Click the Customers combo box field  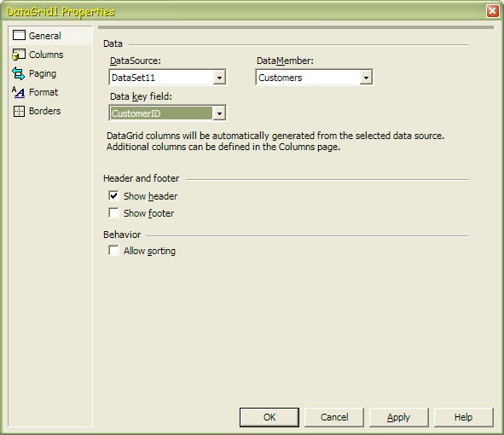(x=314, y=77)
